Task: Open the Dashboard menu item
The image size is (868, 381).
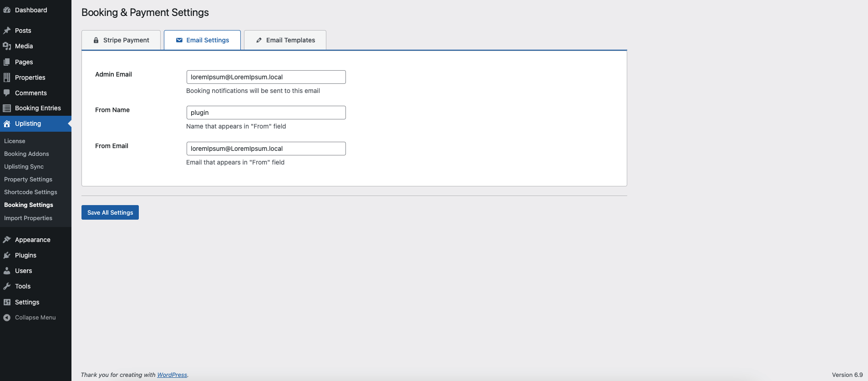Action: click(36, 10)
